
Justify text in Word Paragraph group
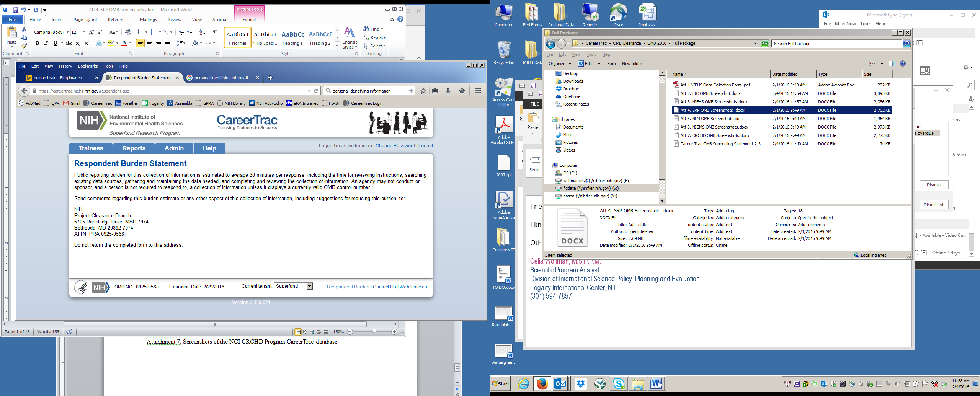(167, 43)
